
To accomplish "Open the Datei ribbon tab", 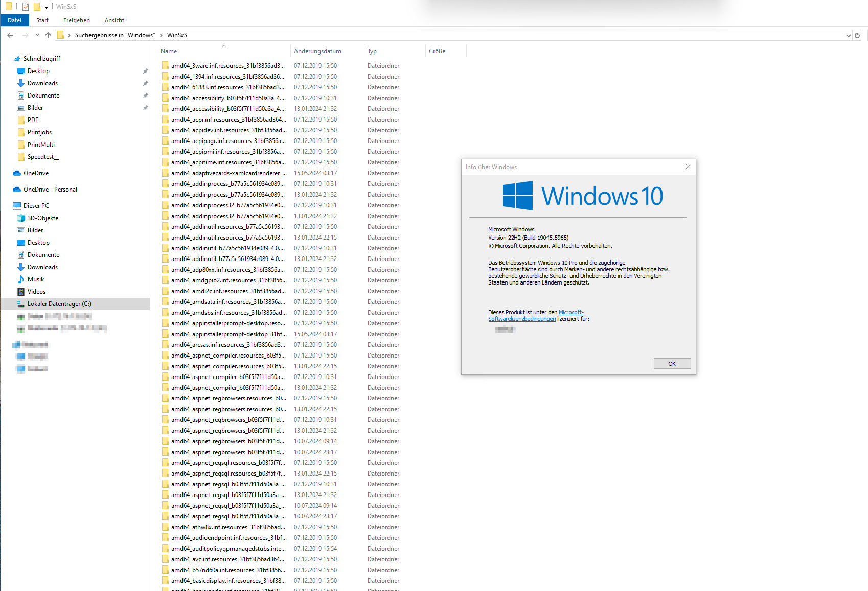I will [15, 20].
